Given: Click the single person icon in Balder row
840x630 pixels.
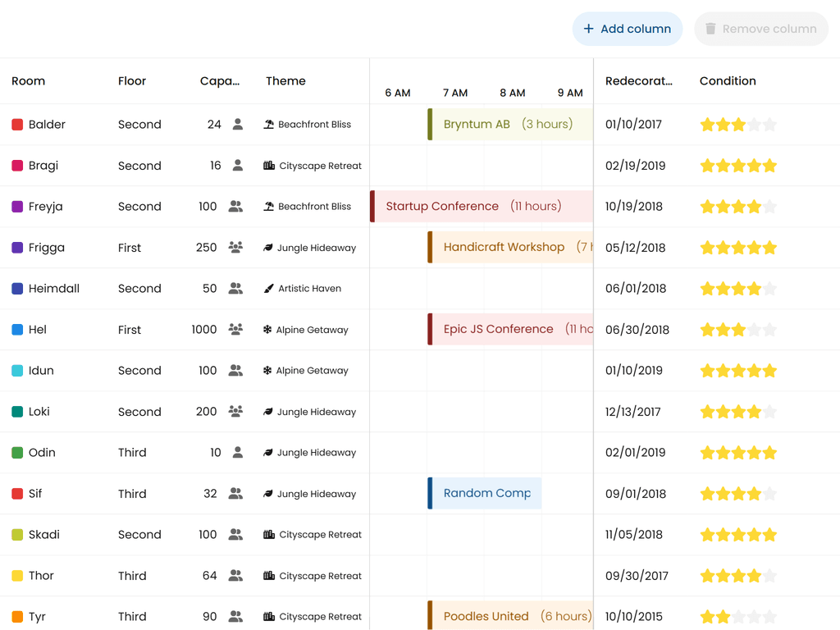Looking at the screenshot, I should pyautogui.click(x=237, y=125).
